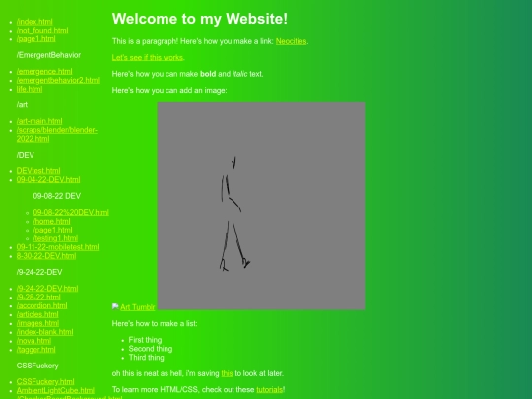This screenshot has height=399, width=532.
Task: Open the /nova.html link
Action: tap(33, 341)
